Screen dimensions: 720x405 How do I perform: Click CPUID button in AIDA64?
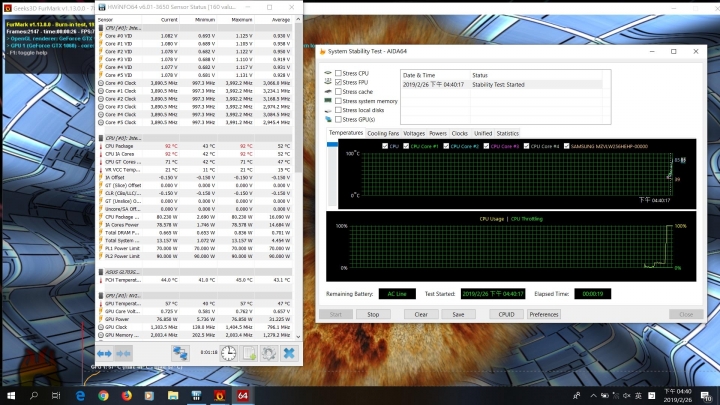click(506, 315)
